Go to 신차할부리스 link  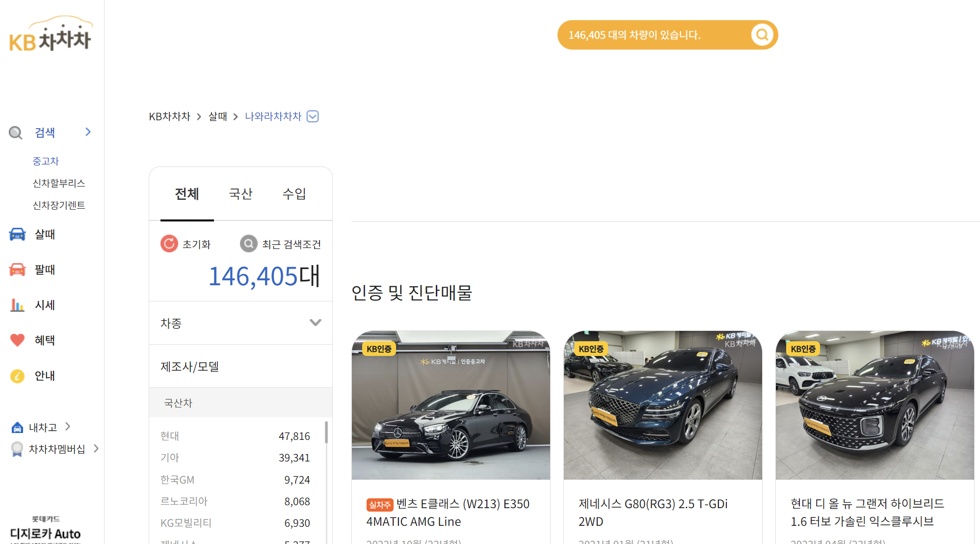[x=59, y=183]
